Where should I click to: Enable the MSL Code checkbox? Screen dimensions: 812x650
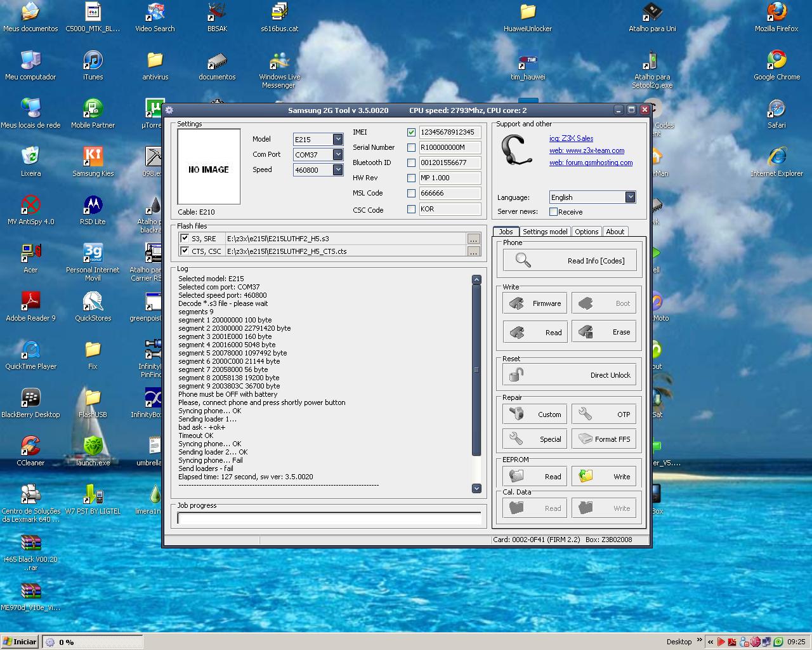411,194
